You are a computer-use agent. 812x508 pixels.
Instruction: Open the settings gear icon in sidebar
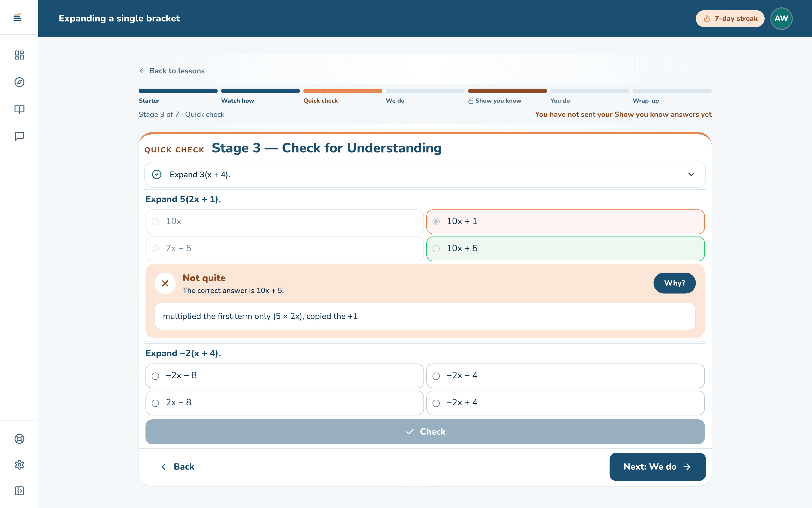19,465
